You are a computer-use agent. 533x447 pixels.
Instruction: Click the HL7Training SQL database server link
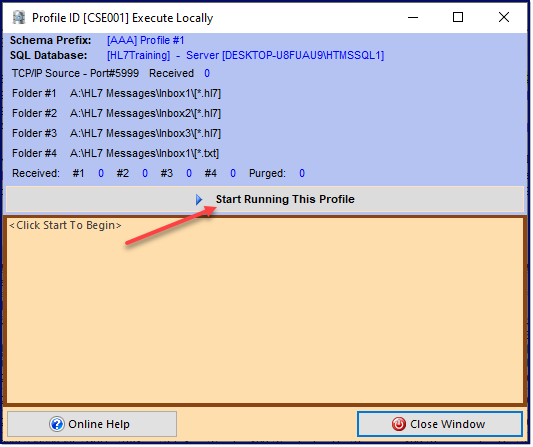click(245, 55)
